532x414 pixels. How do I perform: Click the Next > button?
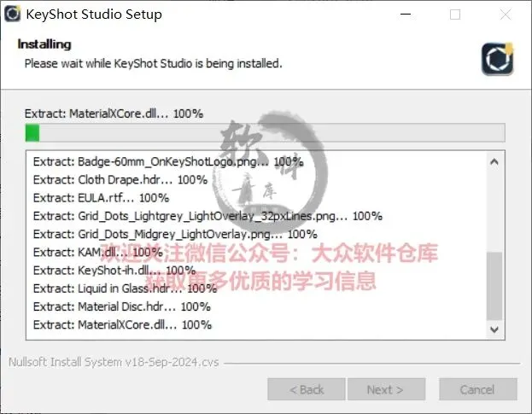[386, 389]
